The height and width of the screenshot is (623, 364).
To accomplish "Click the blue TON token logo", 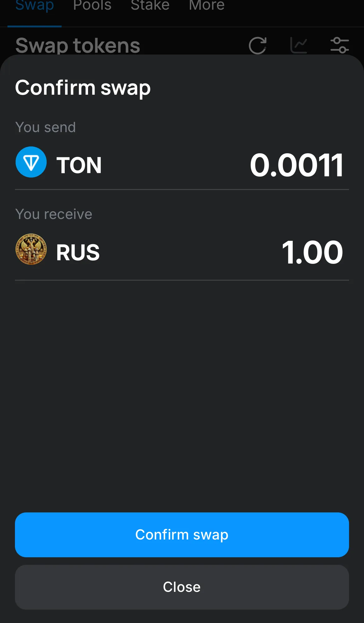I will 31,162.
